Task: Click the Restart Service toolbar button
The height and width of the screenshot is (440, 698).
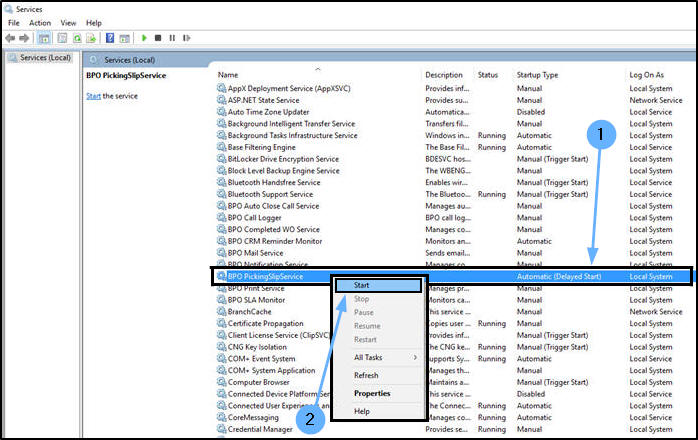Action: (187, 38)
